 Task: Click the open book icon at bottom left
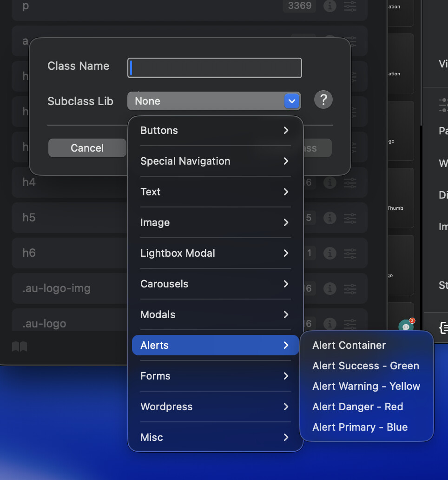coord(20,347)
